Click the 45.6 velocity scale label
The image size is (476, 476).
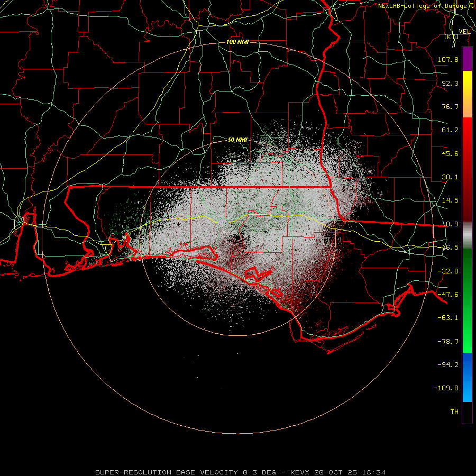point(450,153)
